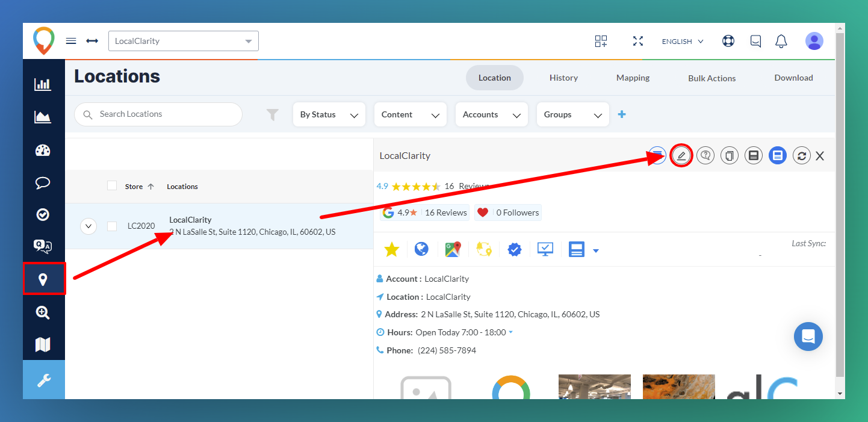
Task: Click the LC2020 store code cell
Action: (x=141, y=226)
